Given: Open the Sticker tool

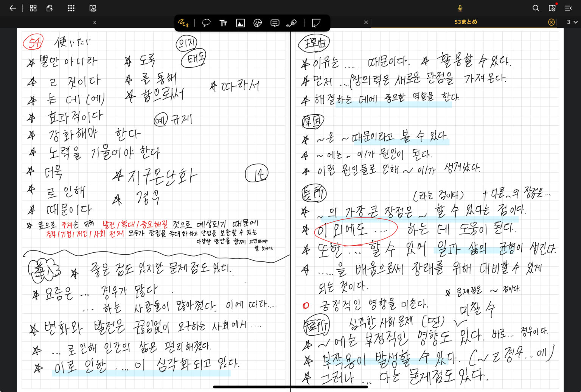Looking at the screenshot, I should point(258,23).
